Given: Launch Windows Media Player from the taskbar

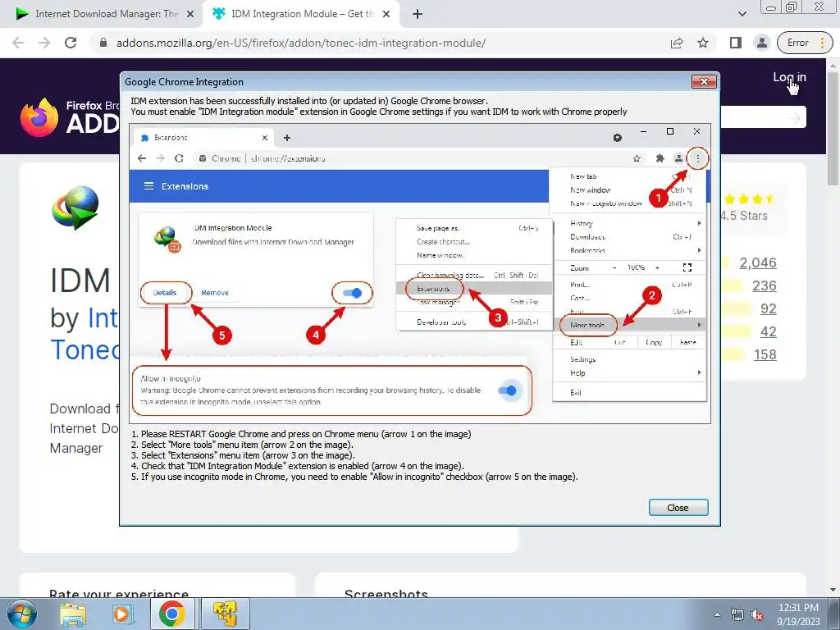Looking at the screenshot, I should pos(122,614).
